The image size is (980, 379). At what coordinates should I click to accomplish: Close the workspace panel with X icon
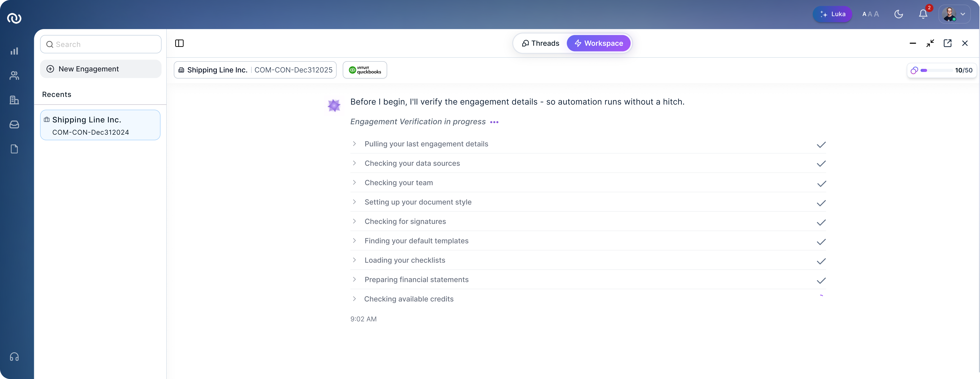965,43
